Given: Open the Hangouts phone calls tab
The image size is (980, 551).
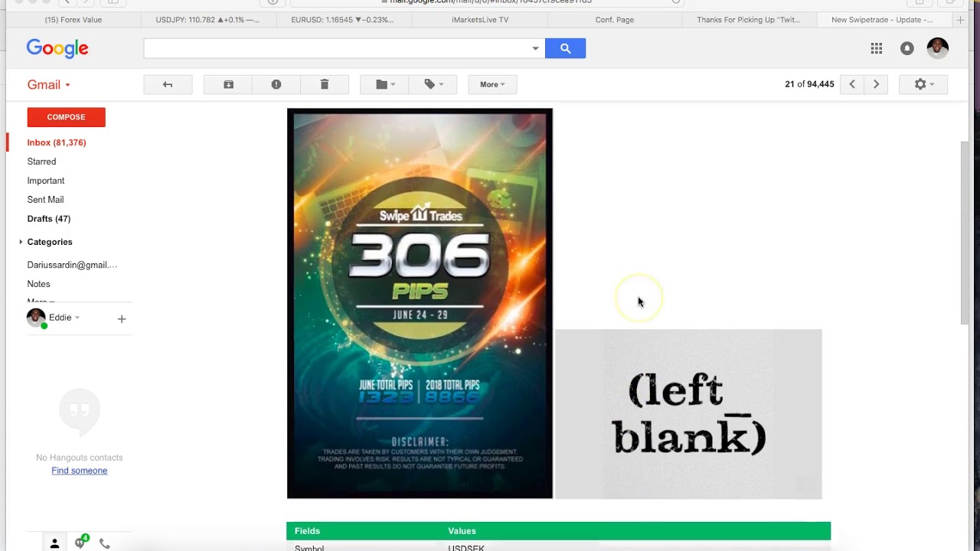Looking at the screenshot, I should (x=105, y=543).
